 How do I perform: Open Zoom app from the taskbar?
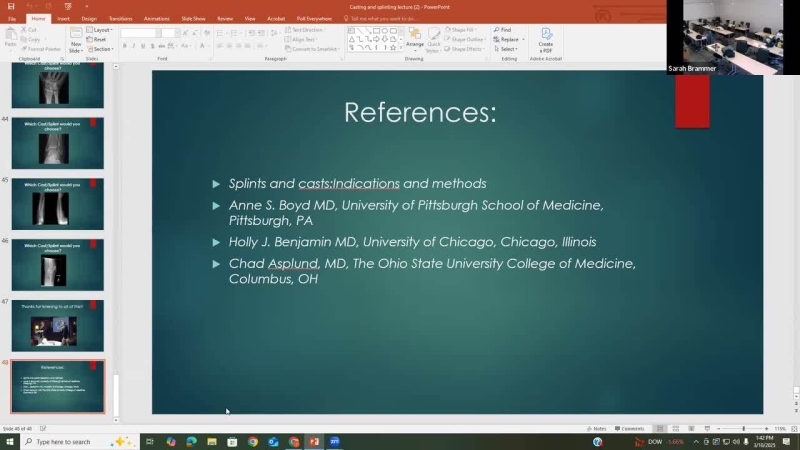[335, 441]
